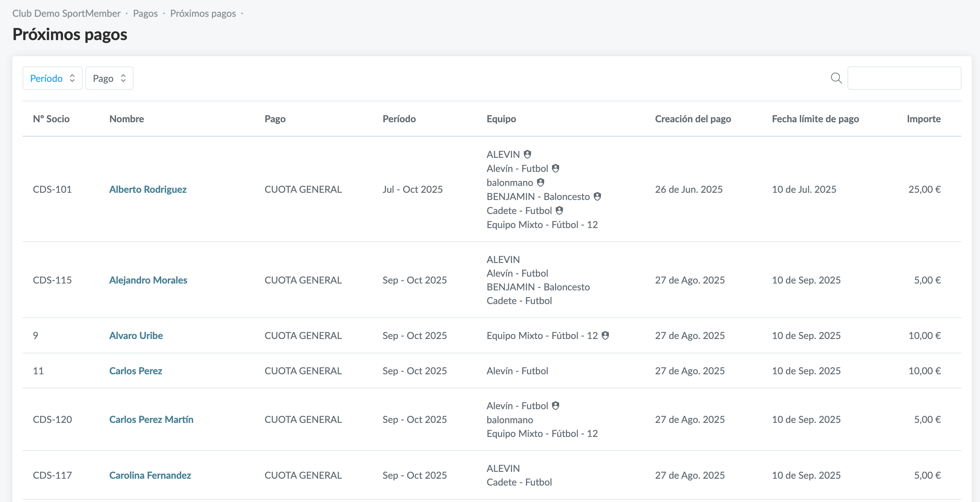The width and height of the screenshot is (980, 502).
Task: Open Club Demo SportMember breadcrumb
Action: click(66, 14)
